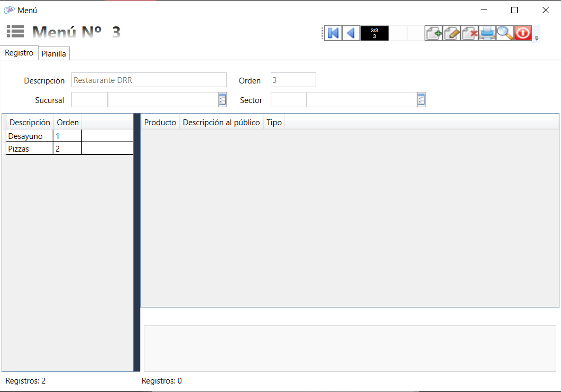561x392 pixels.
Task: Select the Registro tab
Action: 19,53
